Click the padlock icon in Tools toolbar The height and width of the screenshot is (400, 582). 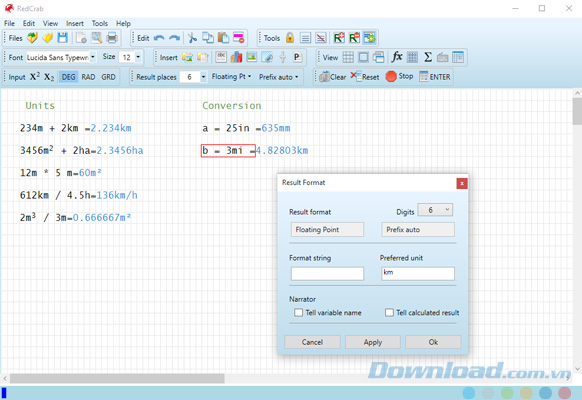tap(290, 37)
